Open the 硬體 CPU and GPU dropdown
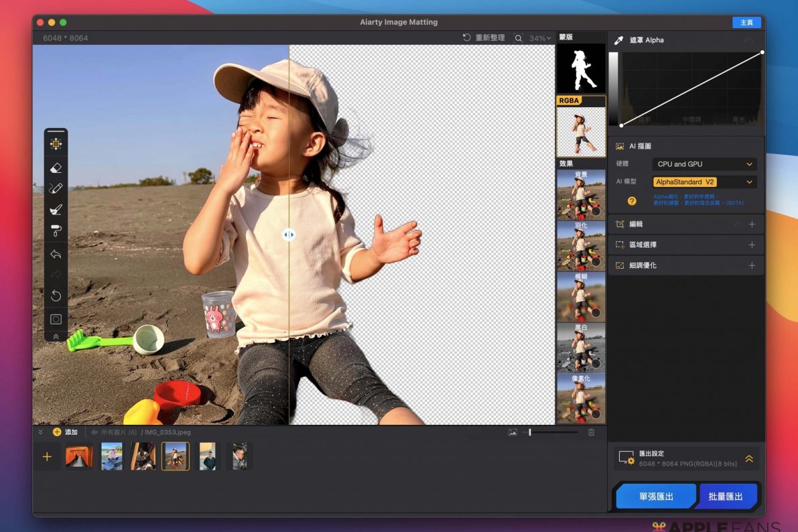Image resolution: width=798 pixels, height=532 pixels. pos(704,164)
